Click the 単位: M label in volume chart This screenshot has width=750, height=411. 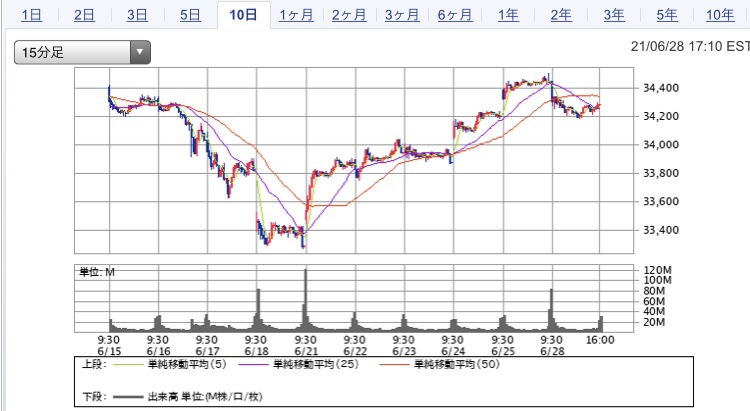coord(97,272)
